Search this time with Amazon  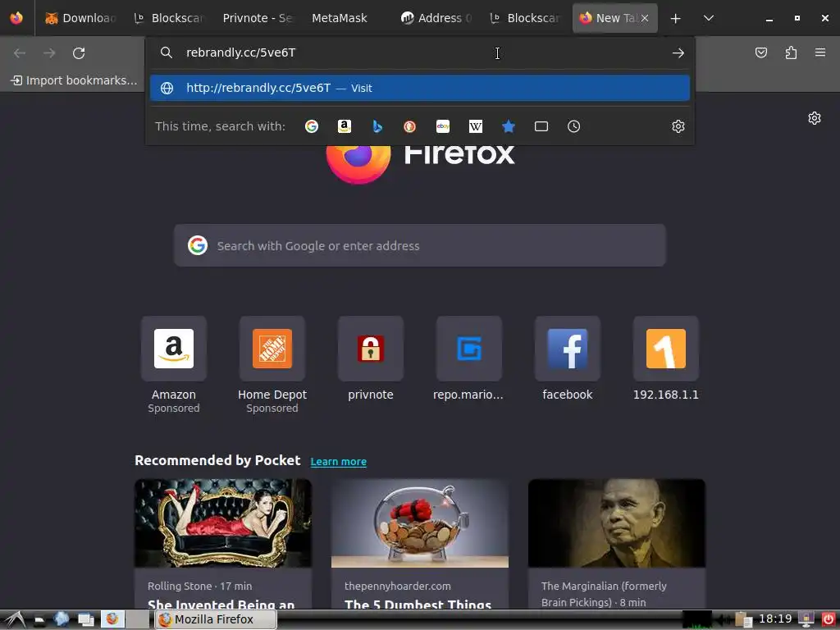[345, 126]
